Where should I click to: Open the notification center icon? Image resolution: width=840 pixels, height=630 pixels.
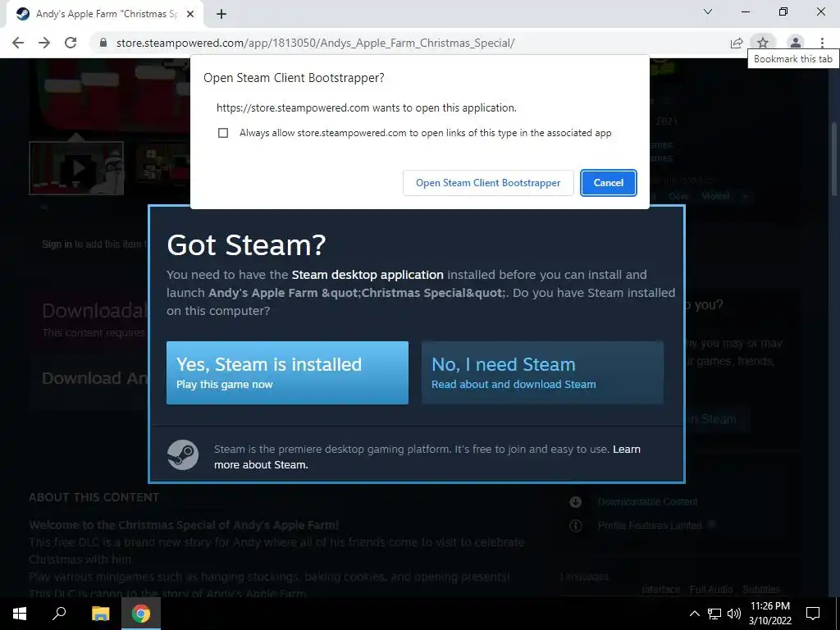(x=813, y=614)
